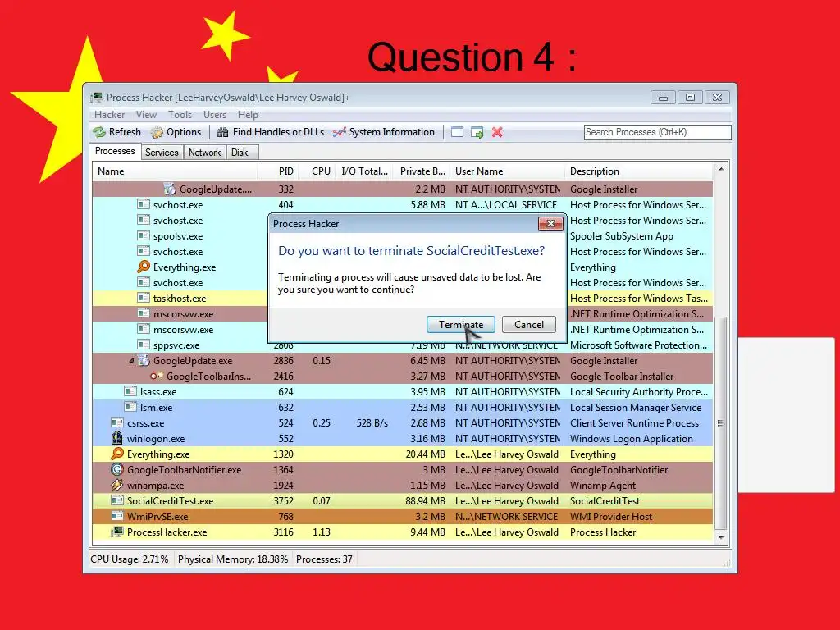Sort by the PID column header
Image resolution: width=840 pixels, height=630 pixels.
(x=279, y=171)
